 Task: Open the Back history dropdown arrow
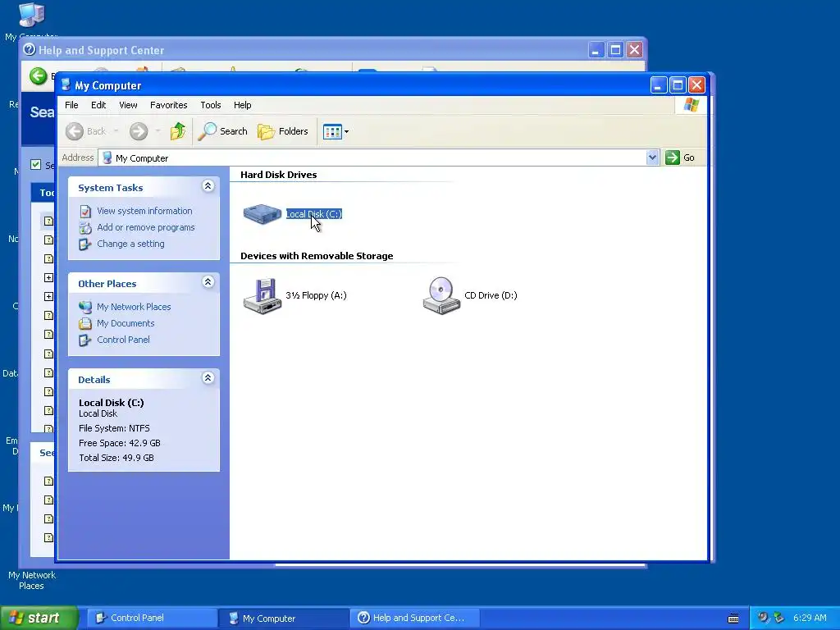coord(116,131)
